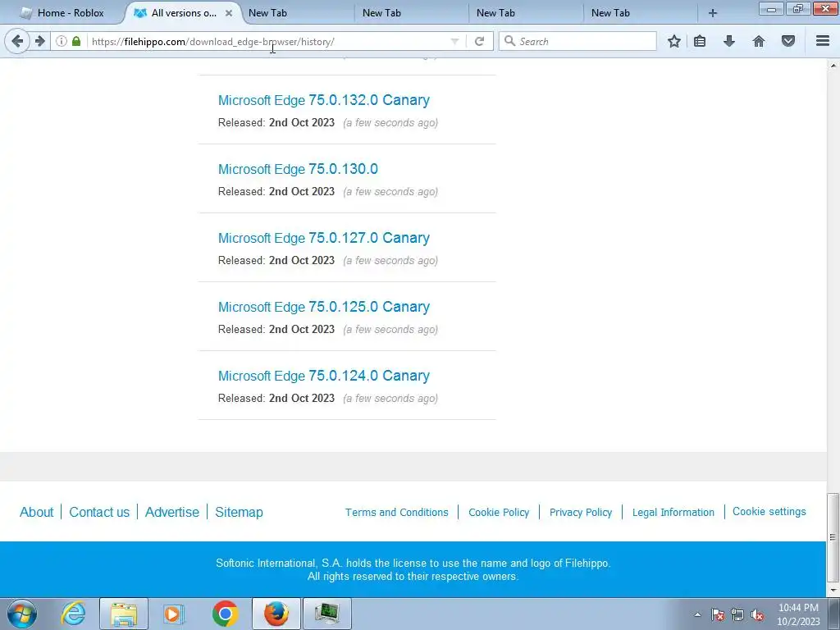Open the Sitemap footer link

pos(239,512)
